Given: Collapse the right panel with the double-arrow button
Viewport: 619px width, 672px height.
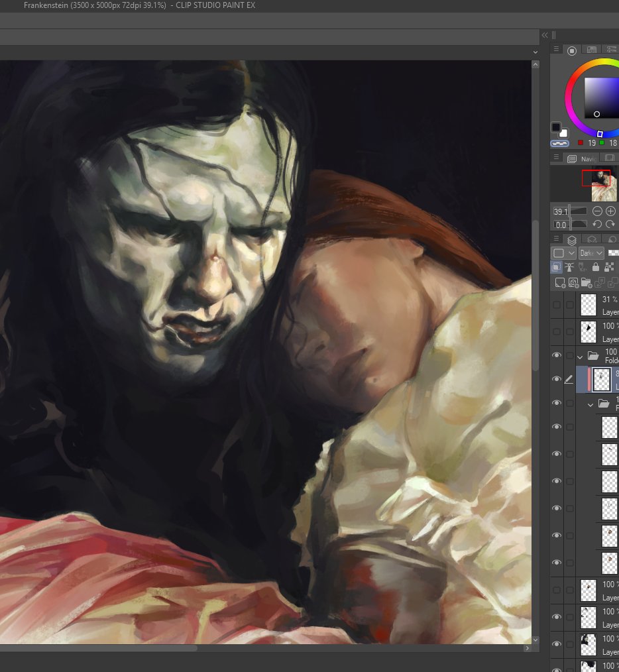Looking at the screenshot, I should [x=544, y=34].
